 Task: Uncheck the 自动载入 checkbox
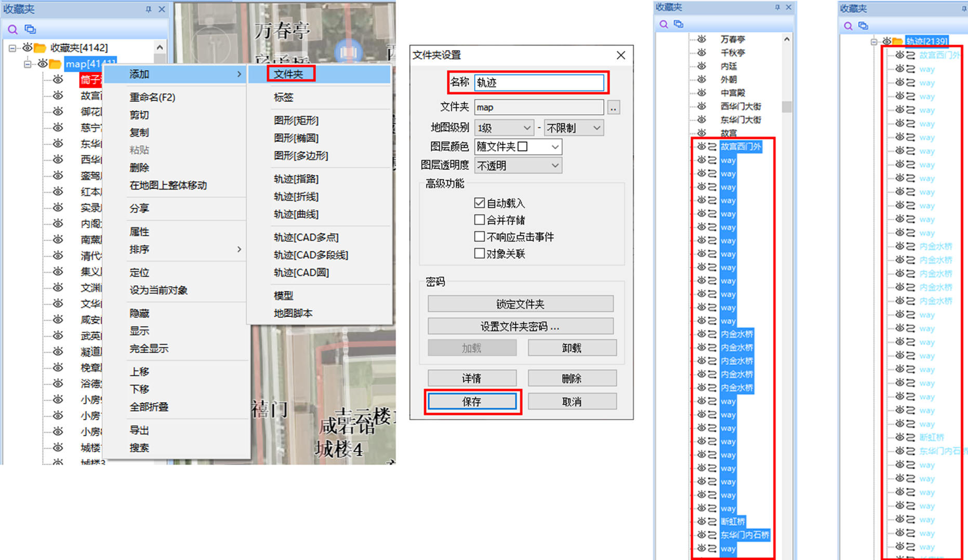[x=480, y=203]
